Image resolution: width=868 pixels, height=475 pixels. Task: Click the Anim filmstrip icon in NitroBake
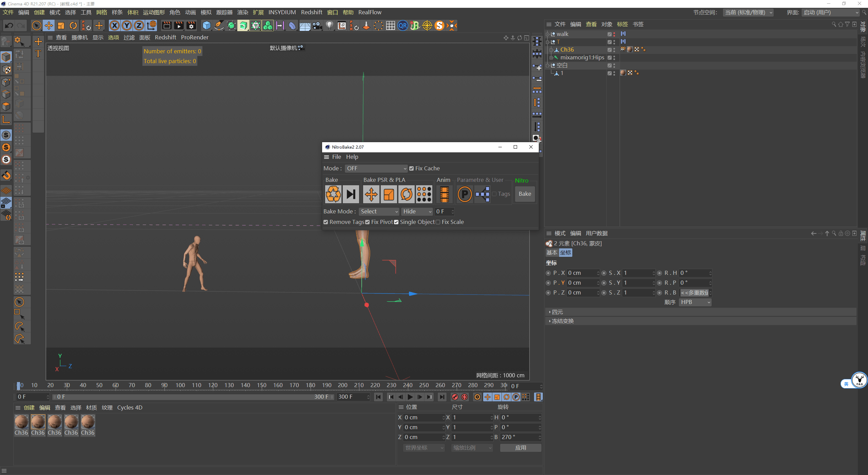pyautogui.click(x=444, y=194)
